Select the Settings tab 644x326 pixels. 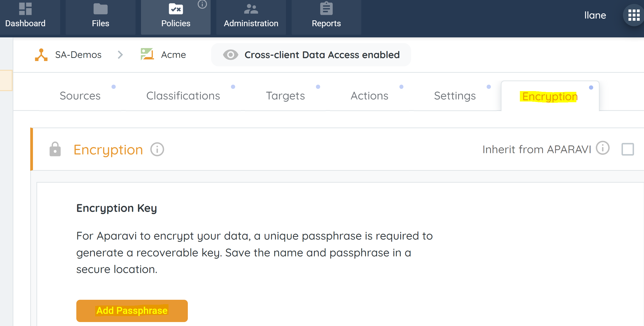coord(455,96)
